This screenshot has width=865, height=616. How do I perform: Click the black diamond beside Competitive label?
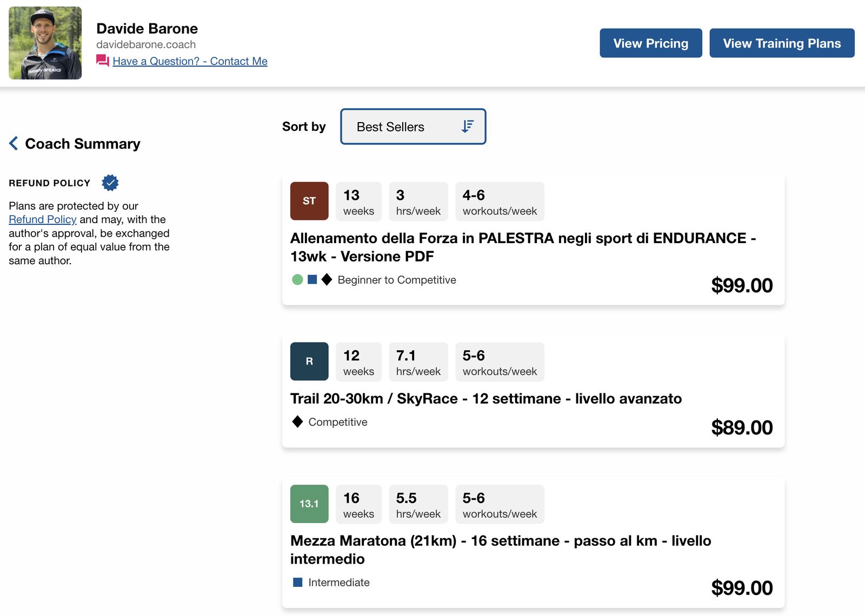(297, 421)
